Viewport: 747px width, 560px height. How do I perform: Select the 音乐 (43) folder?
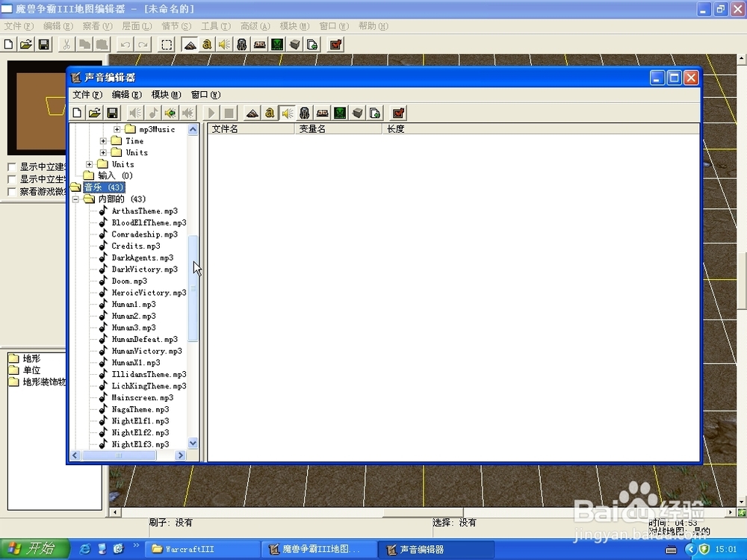point(104,187)
